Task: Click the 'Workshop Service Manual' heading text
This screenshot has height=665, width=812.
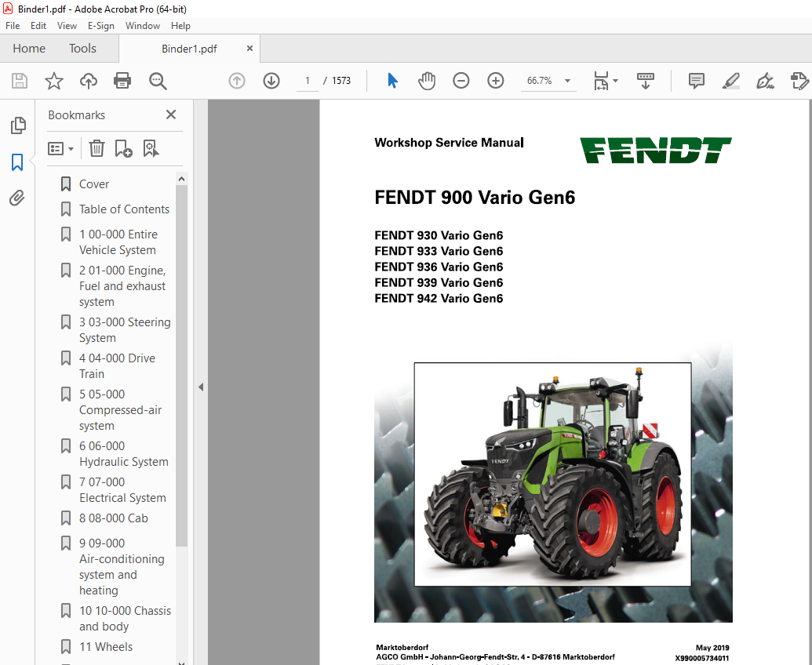Action: [449, 142]
